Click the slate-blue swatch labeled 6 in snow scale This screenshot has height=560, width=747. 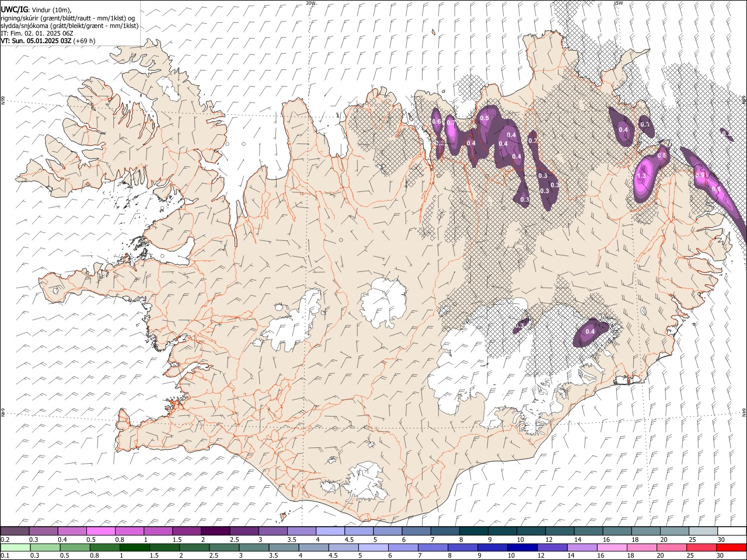pos(417,531)
